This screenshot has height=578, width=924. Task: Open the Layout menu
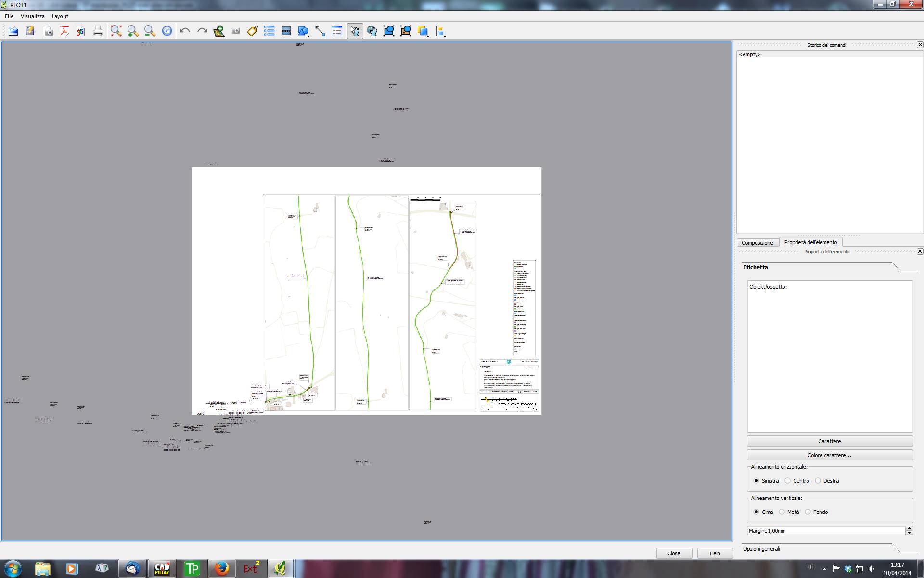(60, 16)
